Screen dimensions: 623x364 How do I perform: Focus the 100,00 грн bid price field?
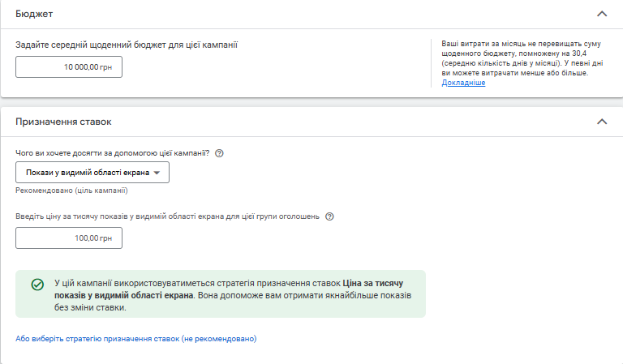[x=69, y=238]
